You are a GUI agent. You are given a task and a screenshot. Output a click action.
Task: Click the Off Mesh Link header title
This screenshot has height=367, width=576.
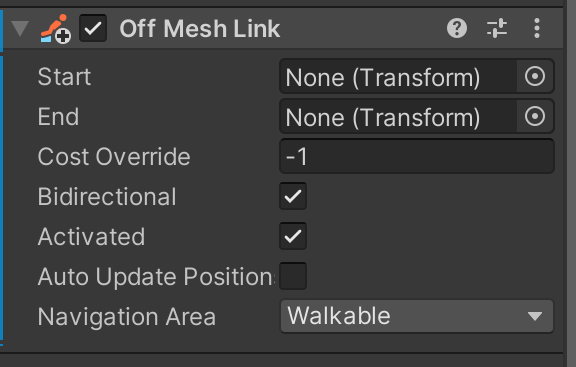pyautogui.click(x=200, y=29)
